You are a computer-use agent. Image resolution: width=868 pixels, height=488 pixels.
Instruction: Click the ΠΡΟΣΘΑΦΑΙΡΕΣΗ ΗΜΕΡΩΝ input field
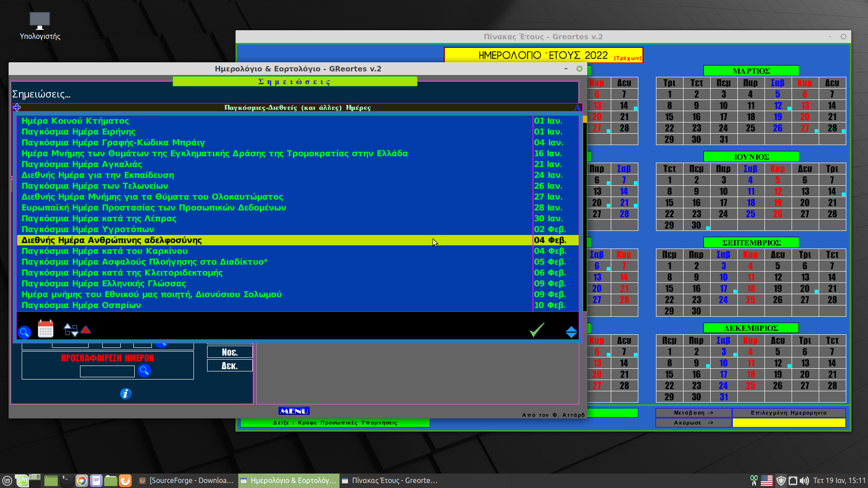[107, 371]
